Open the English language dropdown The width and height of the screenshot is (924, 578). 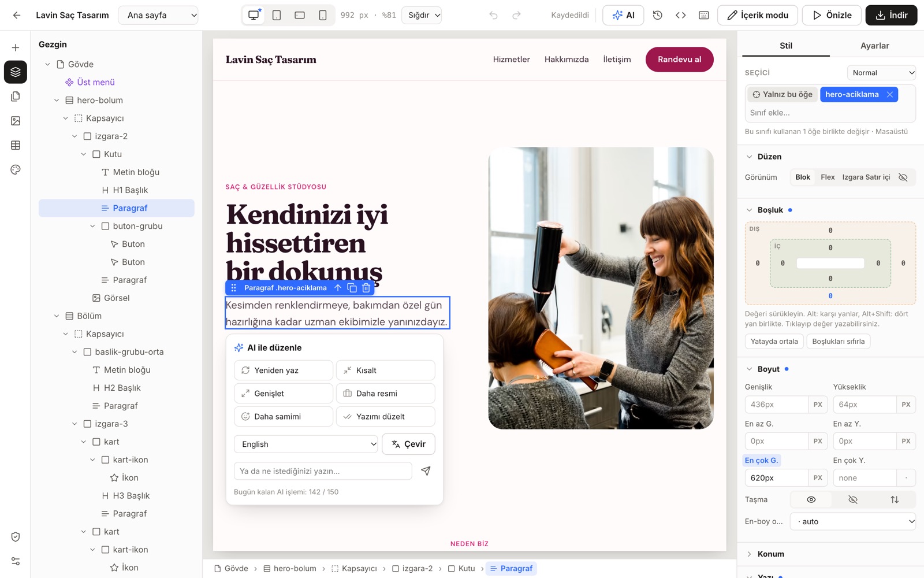pyautogui.click(x=306, y=444)
